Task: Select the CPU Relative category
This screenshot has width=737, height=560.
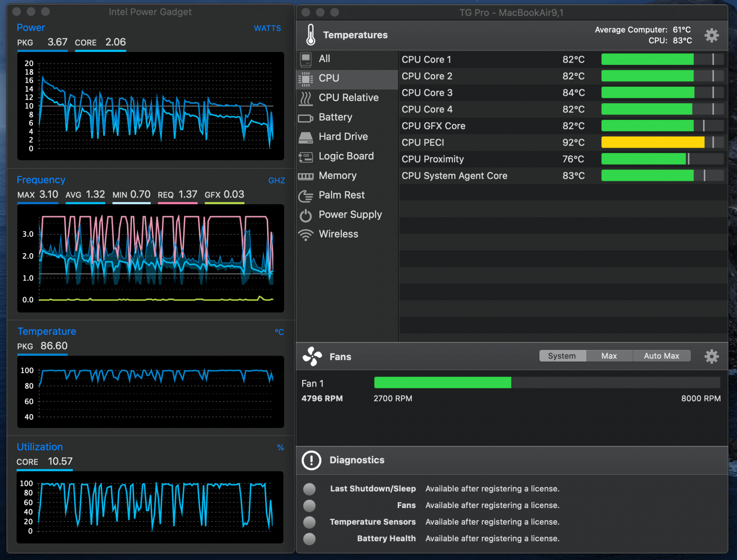Action: (348, 98)
